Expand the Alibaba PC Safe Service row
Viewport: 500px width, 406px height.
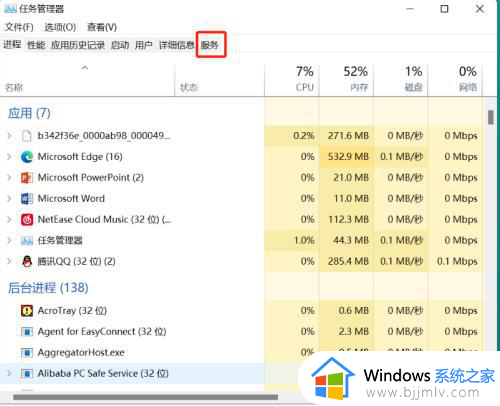click(9, 374)
